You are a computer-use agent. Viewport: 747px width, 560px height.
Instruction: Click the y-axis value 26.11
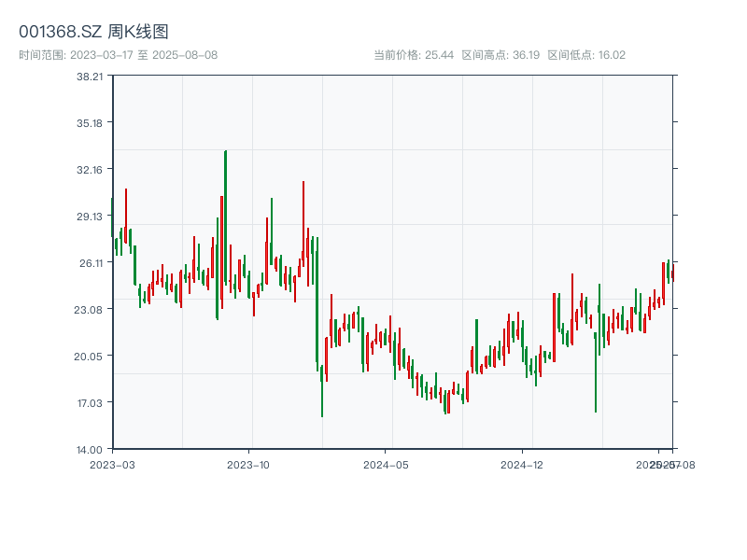tap(91, 263)
